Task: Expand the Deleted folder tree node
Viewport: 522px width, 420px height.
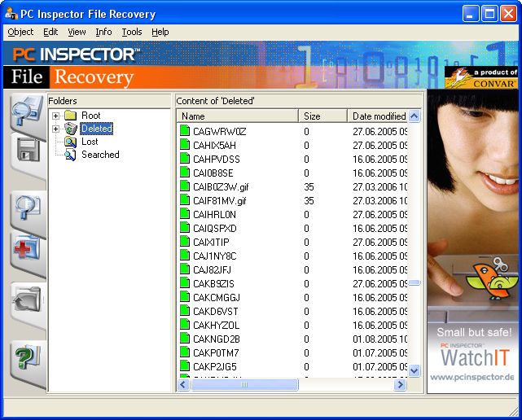Action: click(x=55, y=129)
